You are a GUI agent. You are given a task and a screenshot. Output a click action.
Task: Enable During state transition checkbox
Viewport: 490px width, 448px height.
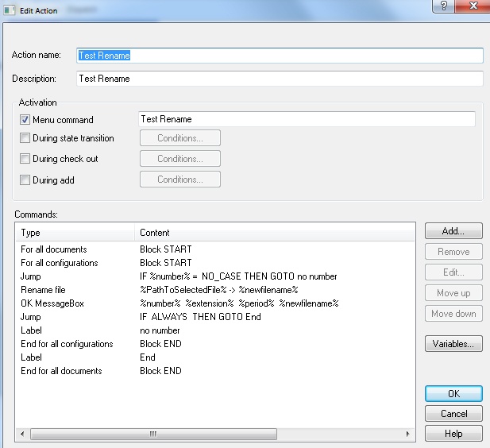(25, 138)
